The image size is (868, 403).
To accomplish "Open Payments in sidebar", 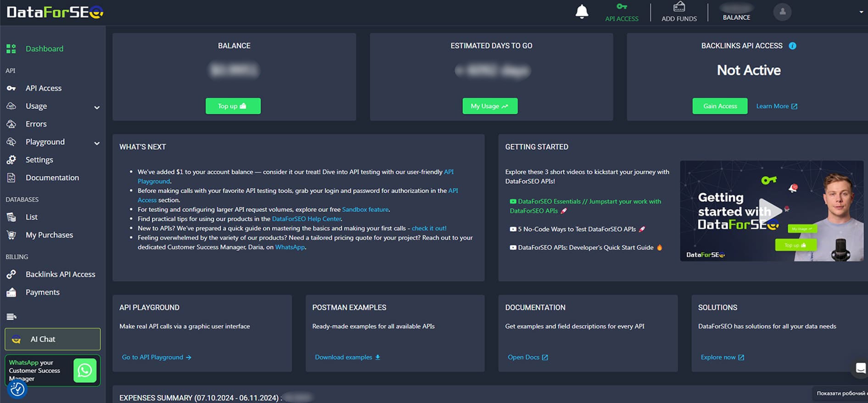I will [x=42, y=292].
